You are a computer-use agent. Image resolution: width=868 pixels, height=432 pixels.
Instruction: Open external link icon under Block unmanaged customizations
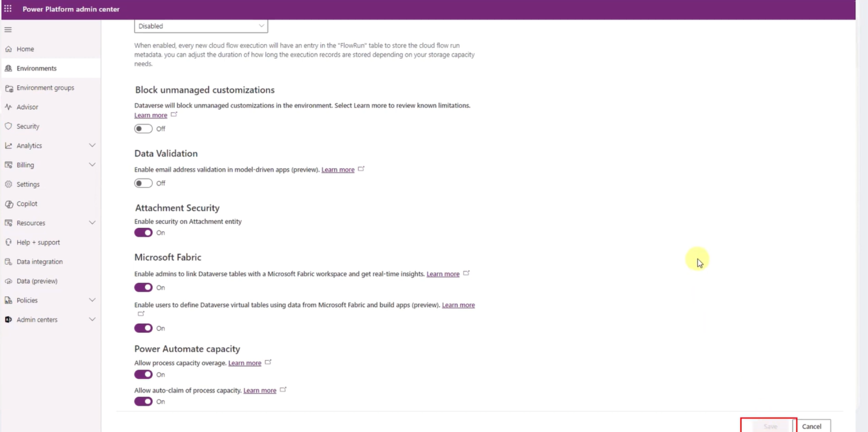[x=174, y=114]
